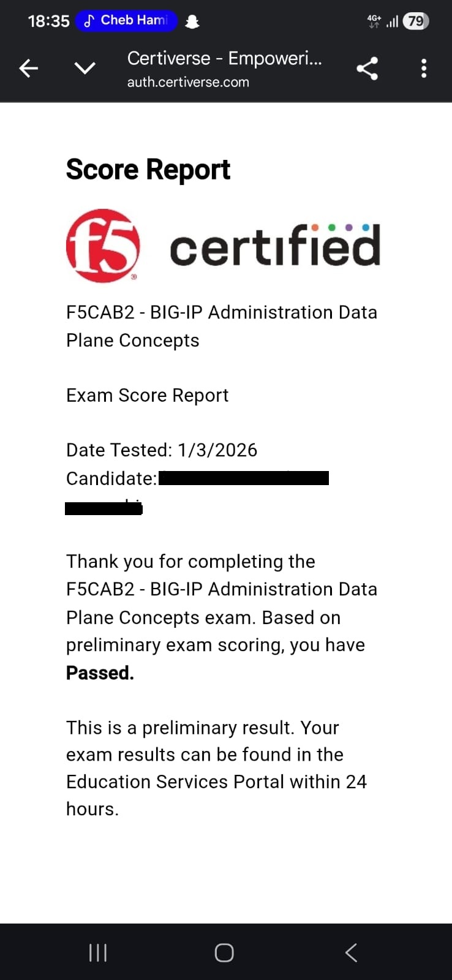Tap the battery 79 indicator
This screenshot has width=452, height=980.
416,21
